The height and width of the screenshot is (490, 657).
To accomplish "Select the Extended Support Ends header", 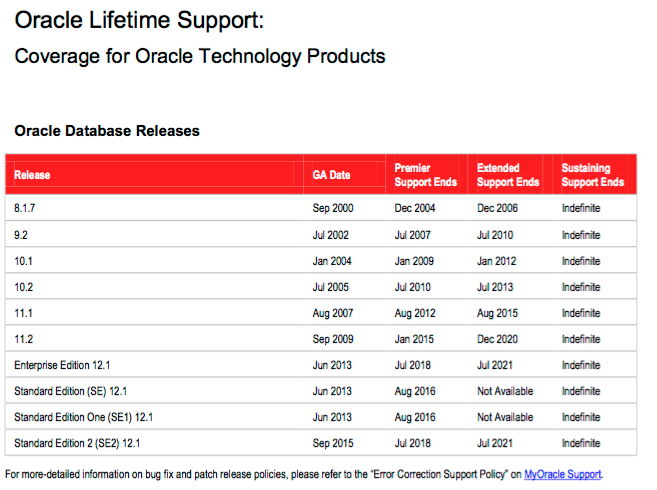I will (x=508, y=175).
